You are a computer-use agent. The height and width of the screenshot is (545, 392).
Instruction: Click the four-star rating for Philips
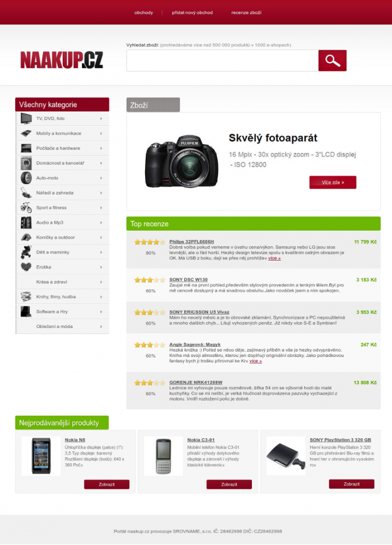150,243
